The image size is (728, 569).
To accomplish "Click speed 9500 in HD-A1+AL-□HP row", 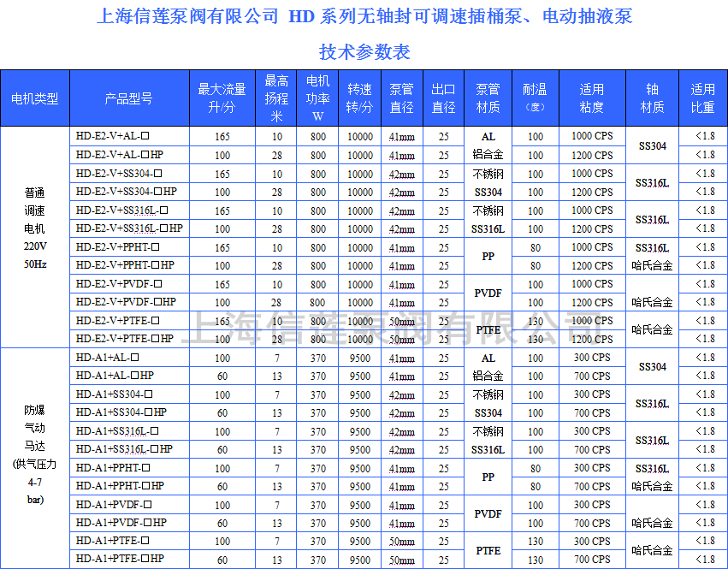I will point(360,376).
